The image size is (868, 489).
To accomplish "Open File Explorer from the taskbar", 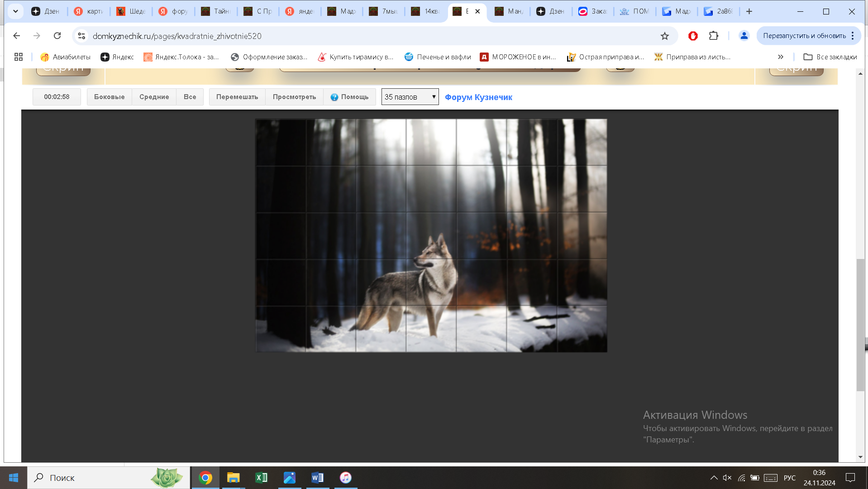I will click(x=233, y=478).
